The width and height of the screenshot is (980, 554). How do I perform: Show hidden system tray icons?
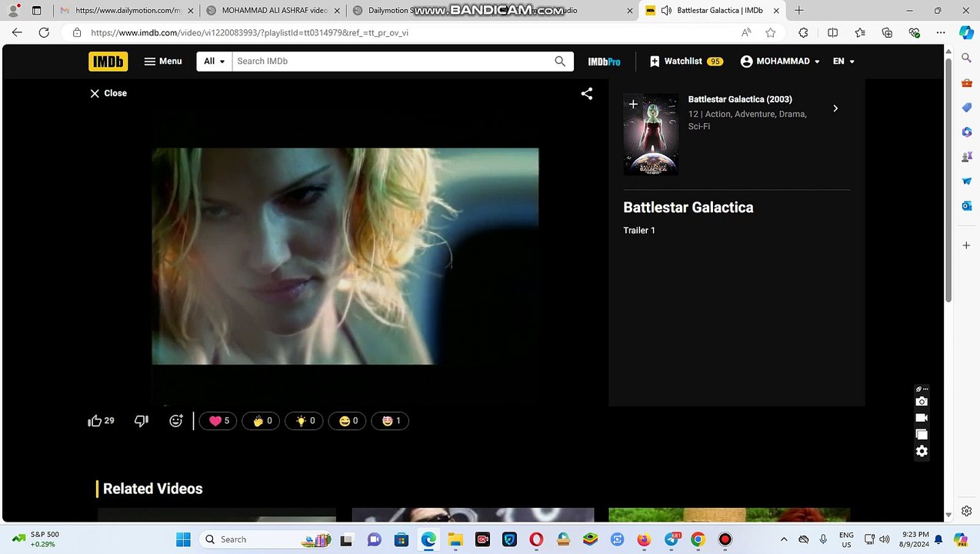[x=784, y=539]
